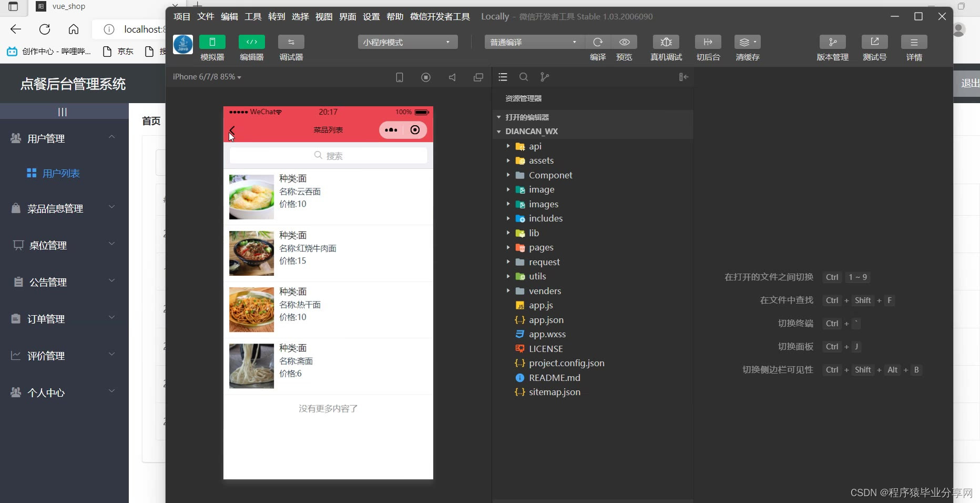Expand 菜品信息管理 in admin sidebar
Image resolution: width=980 pixels, height=503 pixels.
click(64, 208)
